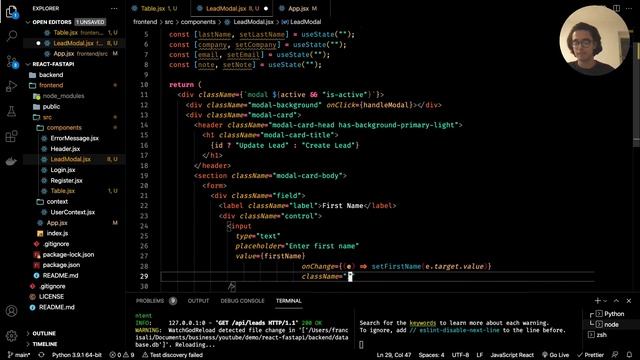Open the new terminal dropdown arrow
This screenshot has height=360, width=640.
click(x=605, y=301)
